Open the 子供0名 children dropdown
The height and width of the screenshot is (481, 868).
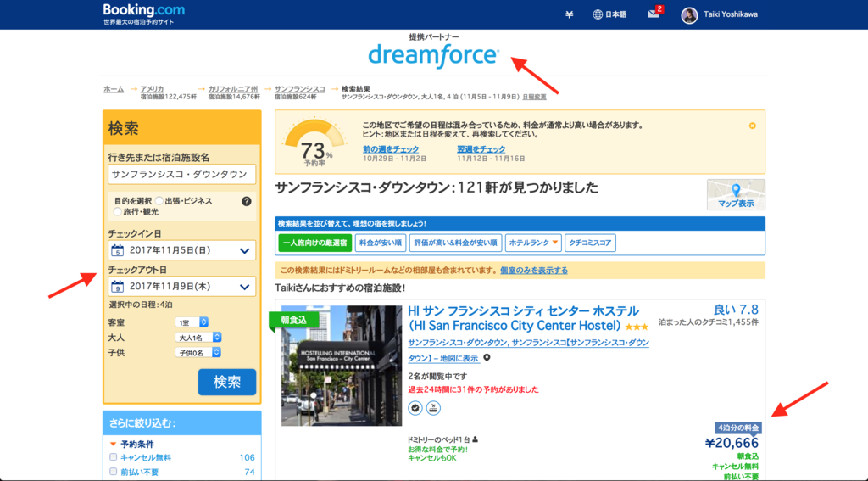198,352
